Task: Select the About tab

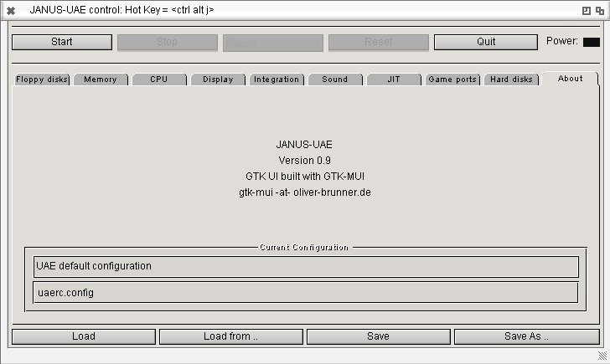Action: [x=571, y=79]
